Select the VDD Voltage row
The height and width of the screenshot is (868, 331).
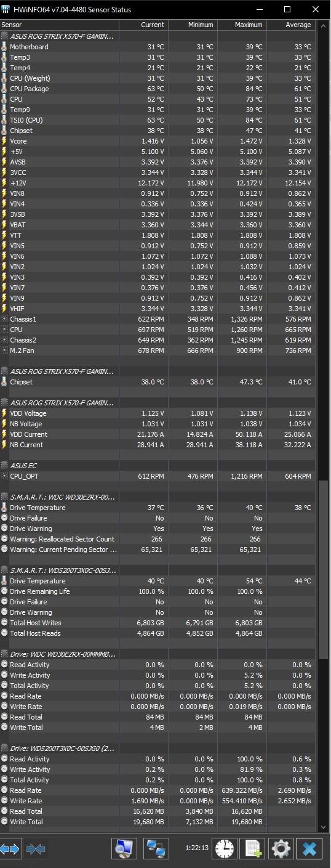click(x=158, y=413)
